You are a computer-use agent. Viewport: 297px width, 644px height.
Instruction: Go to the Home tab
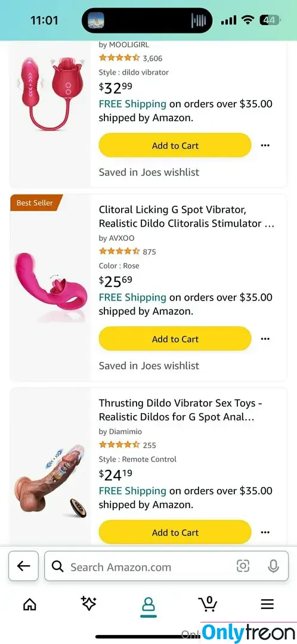pos(30,603)
